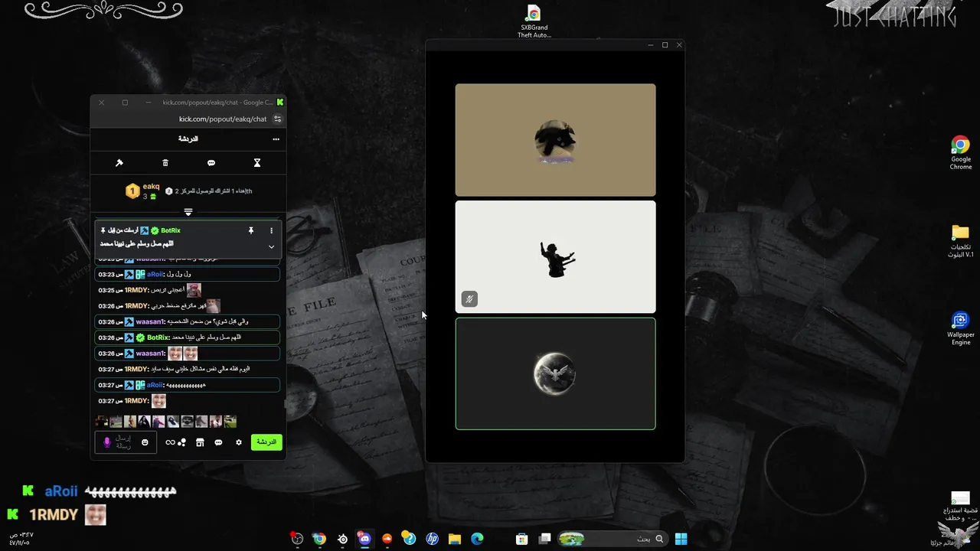Select the tan participant tile in the call window
980x551 pixels.
point(555,140)
